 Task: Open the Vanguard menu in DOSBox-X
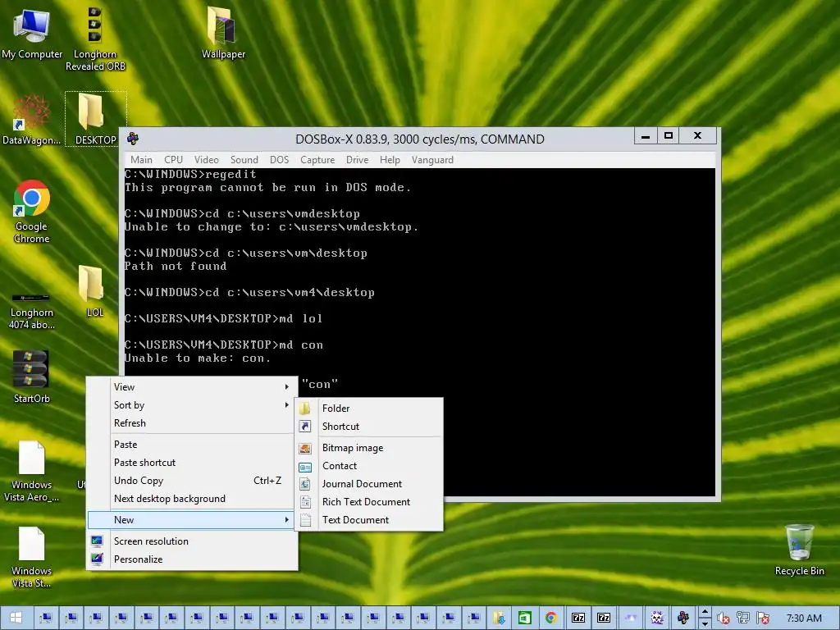(432, 160)
